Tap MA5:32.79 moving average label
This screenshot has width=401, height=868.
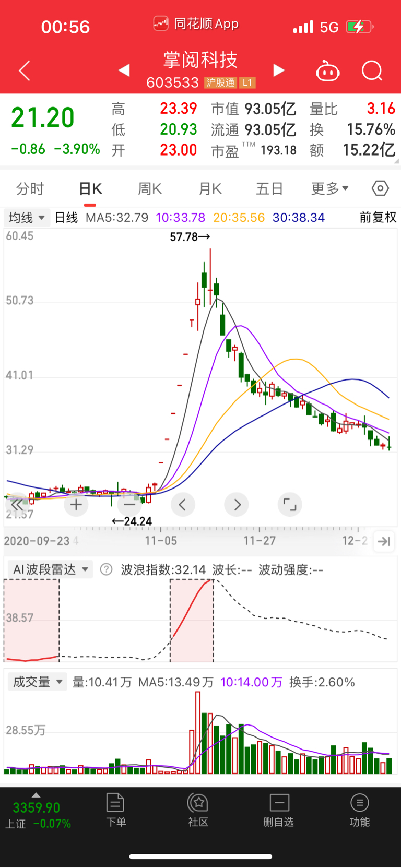tap(117, 217)
